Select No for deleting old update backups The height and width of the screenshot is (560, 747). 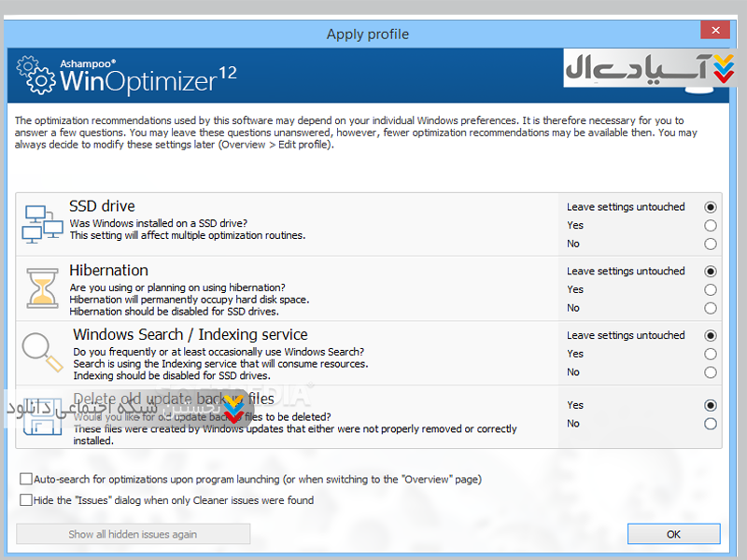tap(711, 424)
